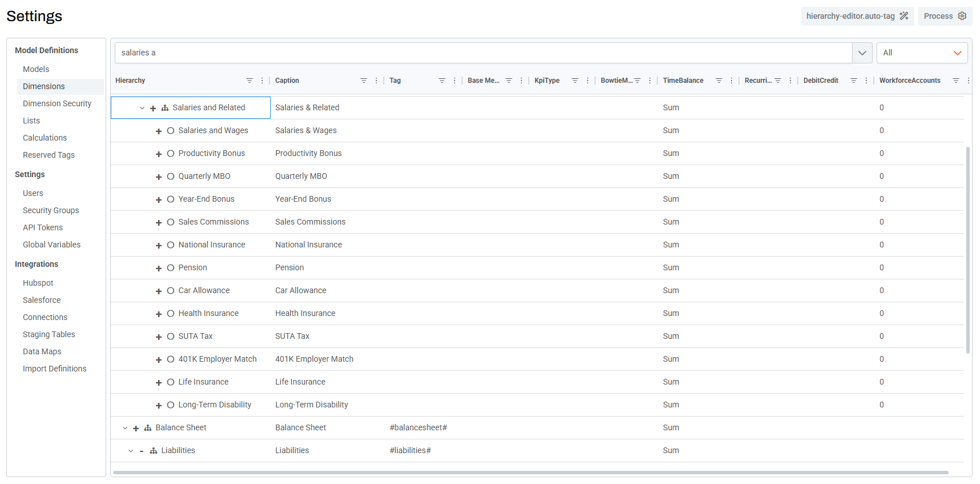This screenshot has height=484, width=980.
Task: Click the #balancesheet# tag cell
Action: coord(418,427)
